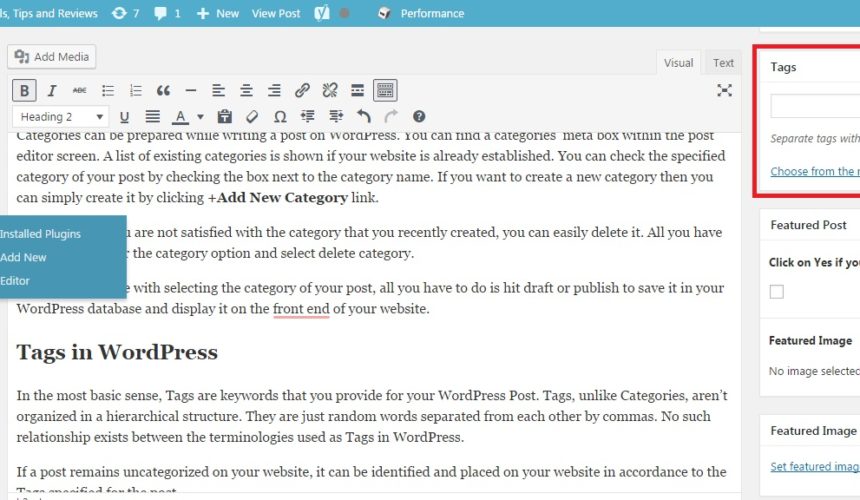Viewport: 860px width, 500px height.
Task: Increase indent of paragraph
Action: pos(336,117)
